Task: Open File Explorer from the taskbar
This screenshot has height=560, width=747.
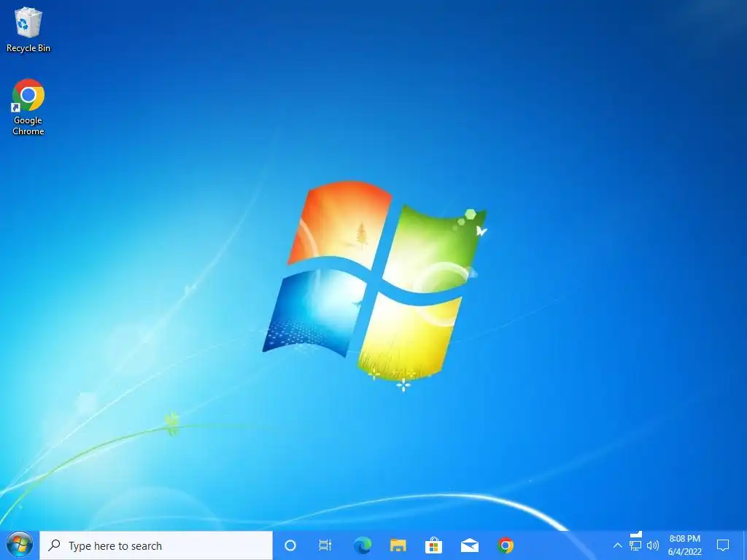Action: click(x=398, y=545)
